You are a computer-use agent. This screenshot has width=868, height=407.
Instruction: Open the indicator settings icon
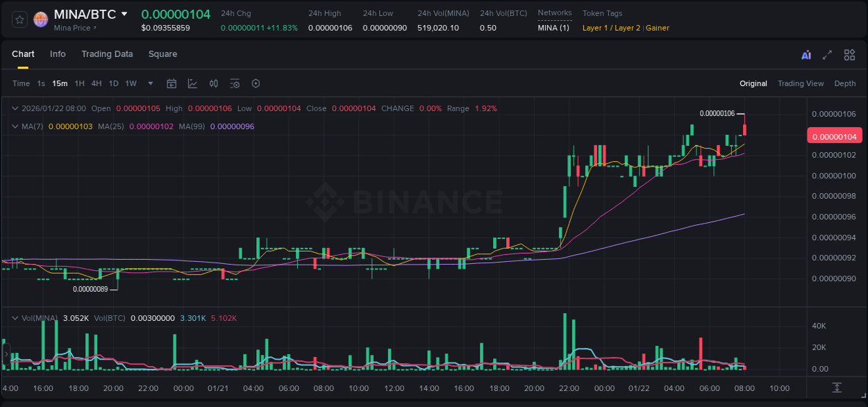tap(235, 83)
